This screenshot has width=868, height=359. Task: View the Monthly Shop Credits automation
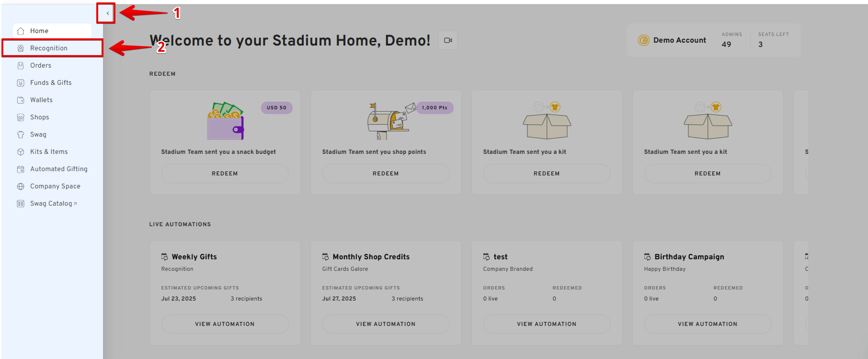(386, 324)
